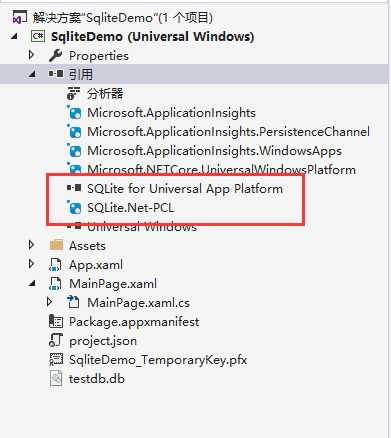Select the MainPage.xaml file

click(113, 283)
